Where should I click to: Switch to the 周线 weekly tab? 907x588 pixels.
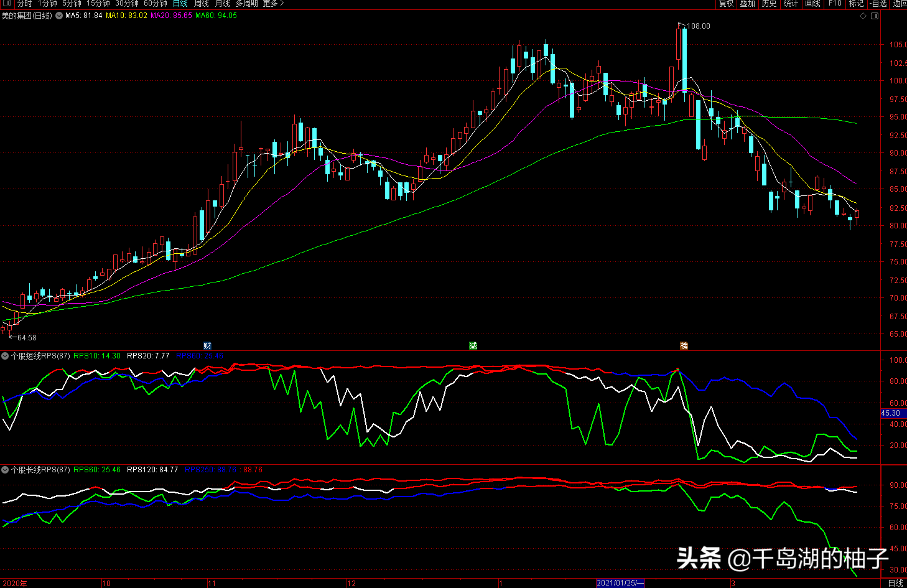tap(202, 4)
